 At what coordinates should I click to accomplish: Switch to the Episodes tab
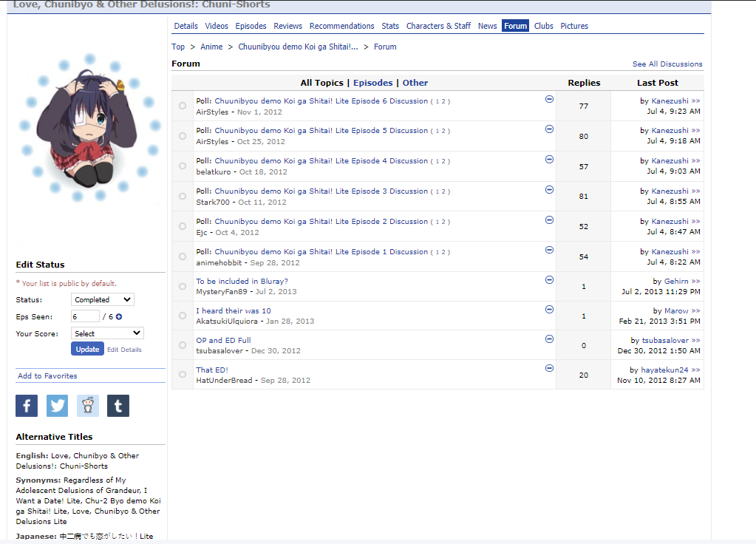coord(251,26)
